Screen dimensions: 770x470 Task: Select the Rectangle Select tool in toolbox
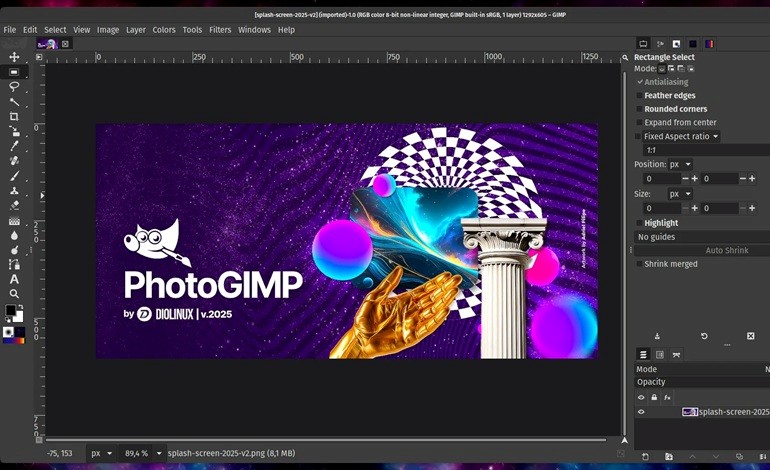click(x=14, y=72)
